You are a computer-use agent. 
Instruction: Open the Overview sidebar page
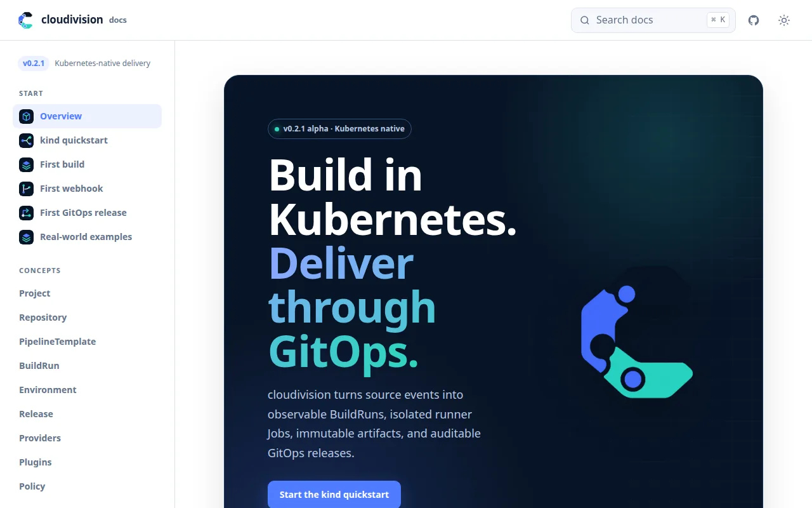pos(87,116)
